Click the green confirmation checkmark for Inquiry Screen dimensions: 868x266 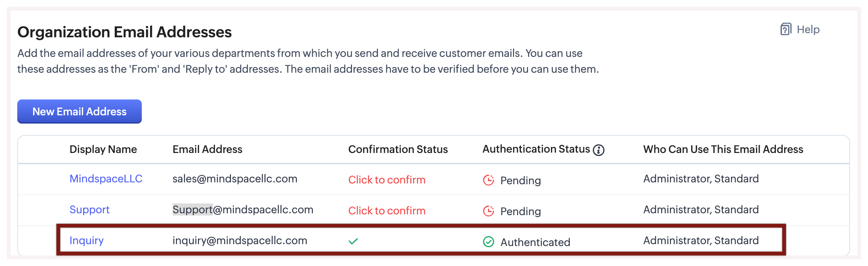[353, 241]
